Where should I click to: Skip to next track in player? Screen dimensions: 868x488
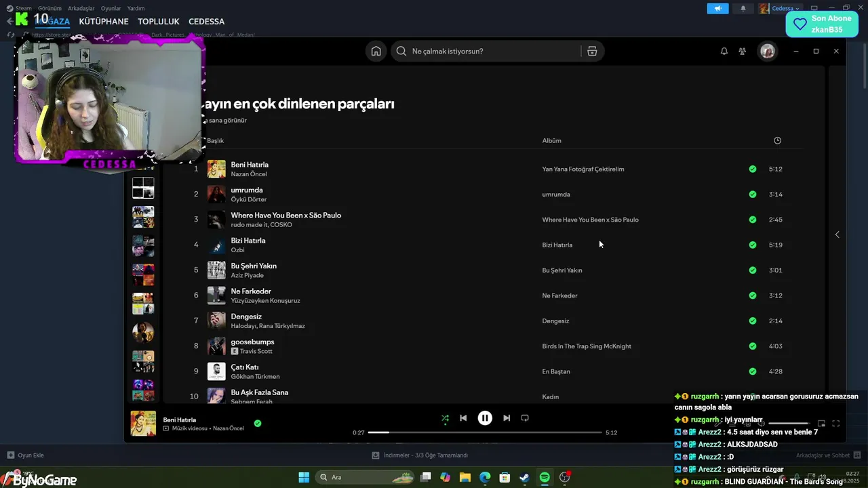pyautogui.click(x=507, y=418)
